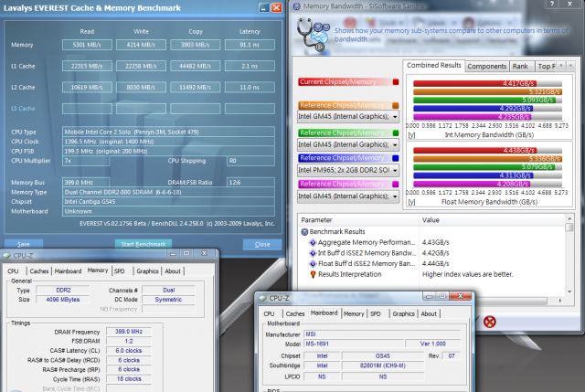
Task: Click the Int Buff'd iSSE2 diamond icon
Action: (x=313, y=253)
